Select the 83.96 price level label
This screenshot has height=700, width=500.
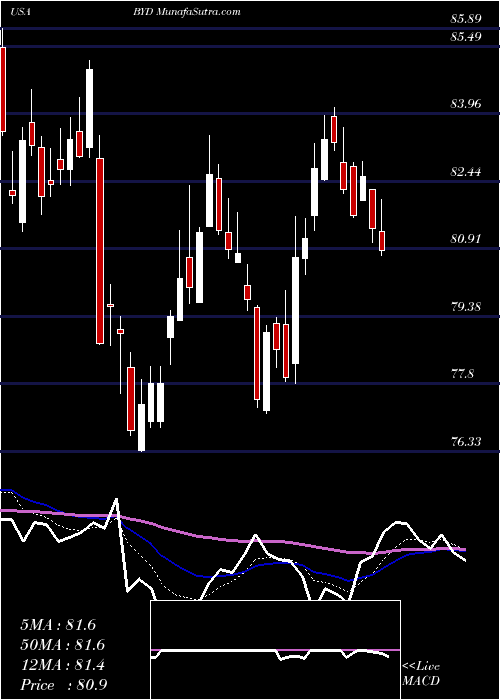point(466,104)
